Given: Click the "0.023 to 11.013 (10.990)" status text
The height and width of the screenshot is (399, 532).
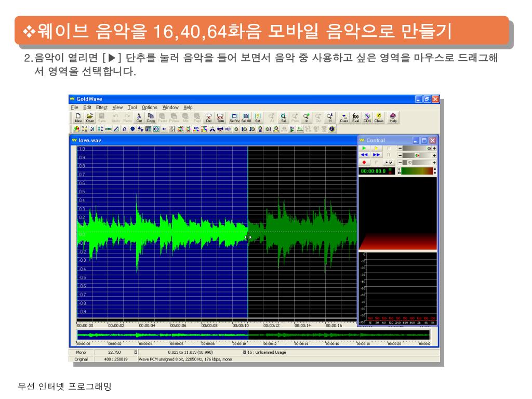Looking at the screenshot, I should tap(190, 352).
